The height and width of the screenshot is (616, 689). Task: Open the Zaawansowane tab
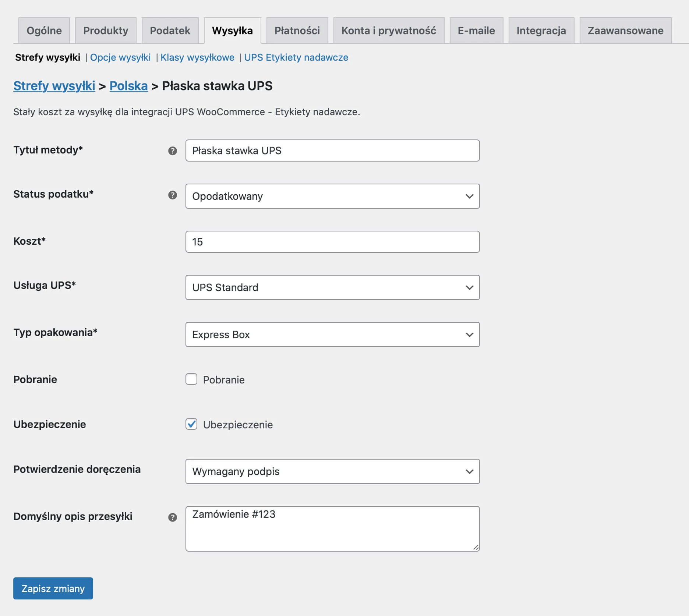[x=625, y=31]
